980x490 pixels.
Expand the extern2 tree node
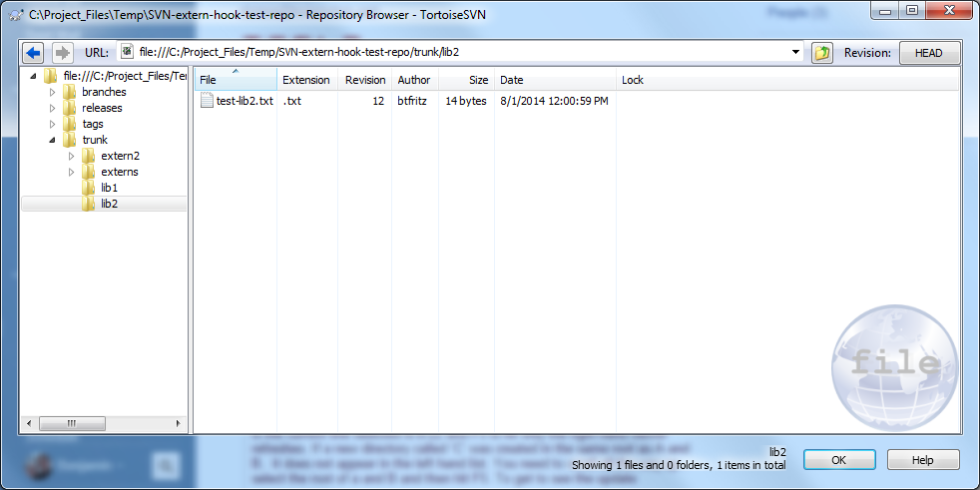point(71,156)
